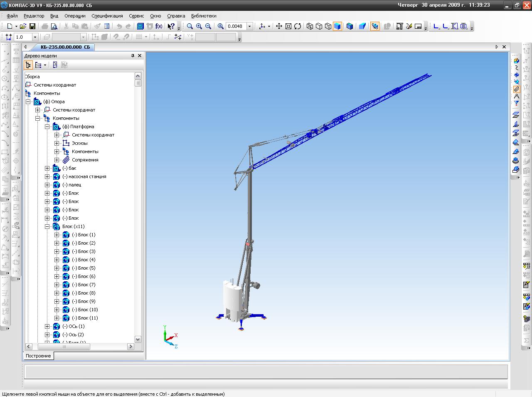Click the Zoom in magnifier icon
Screen dimensions: 532x397
pyautogui.click(x=199, y=26)
